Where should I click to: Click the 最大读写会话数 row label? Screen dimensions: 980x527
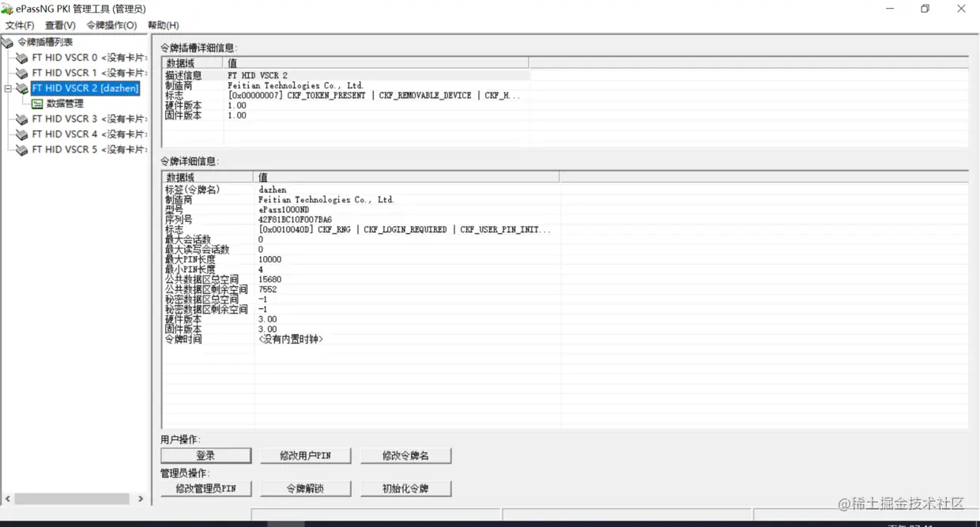[197, 250]
